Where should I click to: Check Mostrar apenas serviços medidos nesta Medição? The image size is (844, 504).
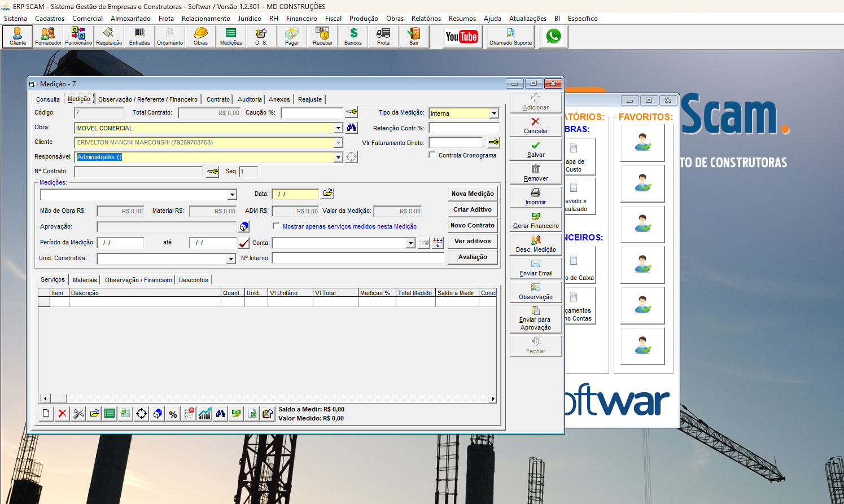276,226
